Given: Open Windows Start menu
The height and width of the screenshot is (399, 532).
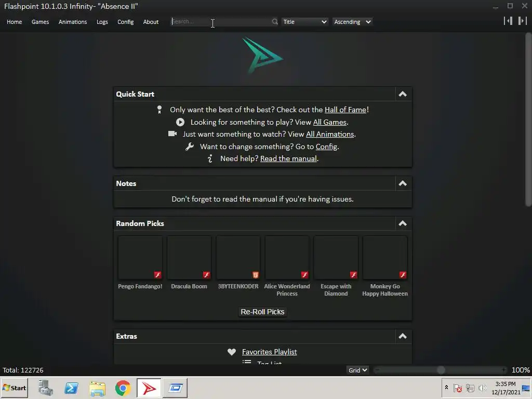Looking at the screenshot, I should click(x=14, y=388).
